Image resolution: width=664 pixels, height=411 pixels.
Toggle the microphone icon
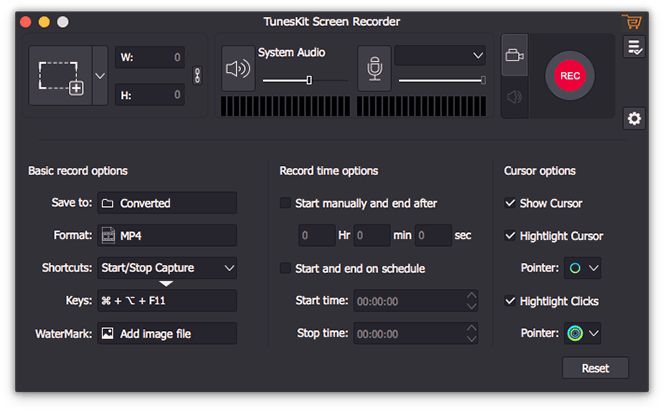[374, 69]
